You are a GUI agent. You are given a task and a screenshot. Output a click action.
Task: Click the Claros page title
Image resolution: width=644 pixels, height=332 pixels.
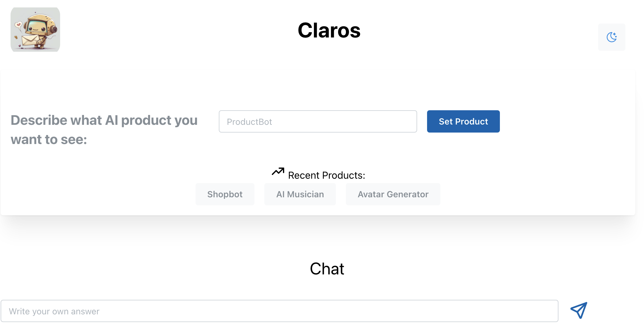point(329,31)
